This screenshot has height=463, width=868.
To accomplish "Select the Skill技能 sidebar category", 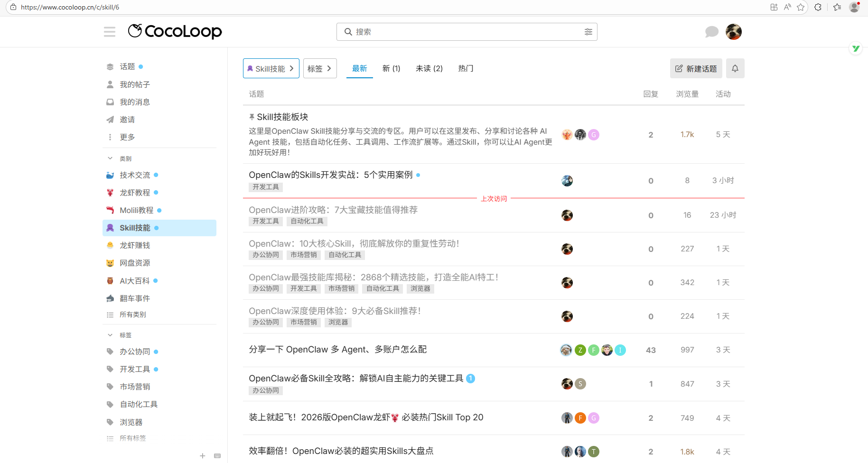I will (x=159, y=228).
